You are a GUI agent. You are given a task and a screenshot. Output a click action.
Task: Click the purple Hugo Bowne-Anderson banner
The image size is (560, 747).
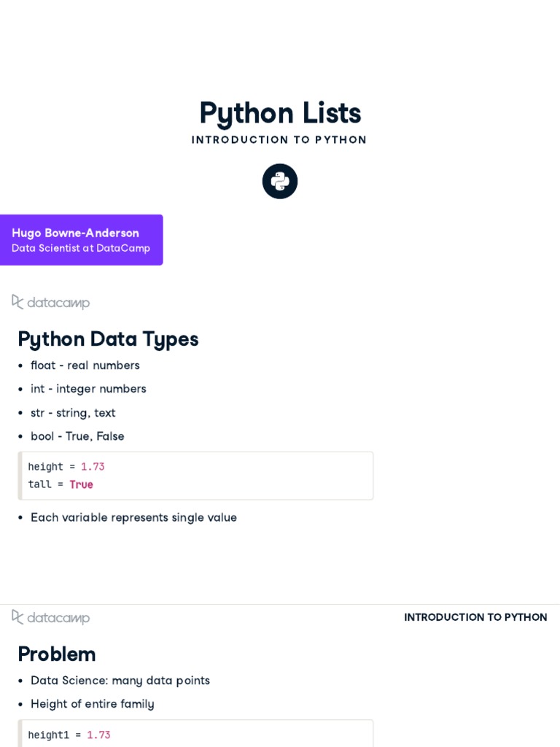(81, 240)
